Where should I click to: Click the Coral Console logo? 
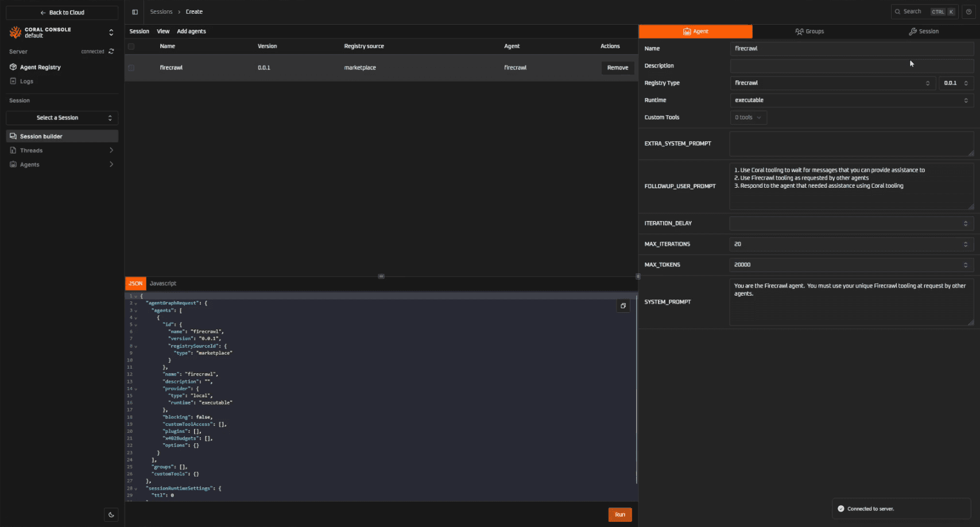16,32
